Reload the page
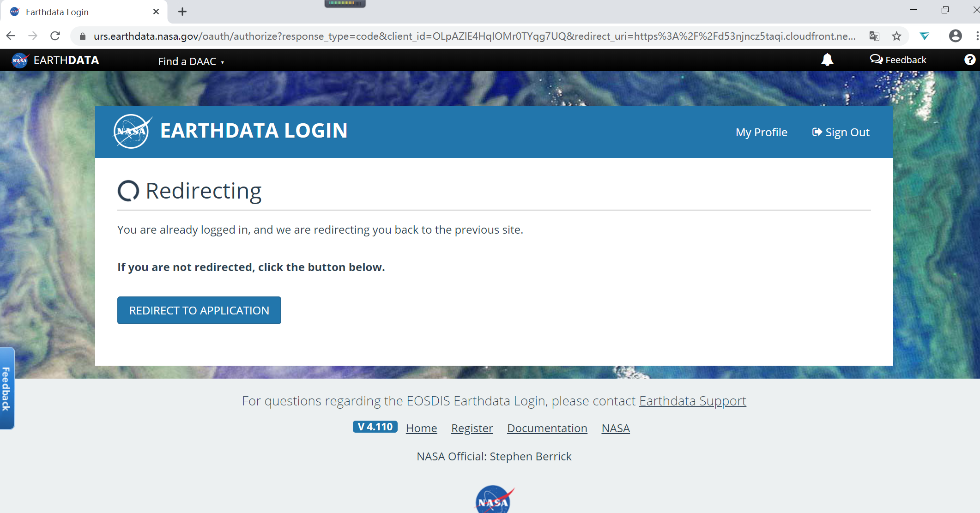 (x=55, y=36)
